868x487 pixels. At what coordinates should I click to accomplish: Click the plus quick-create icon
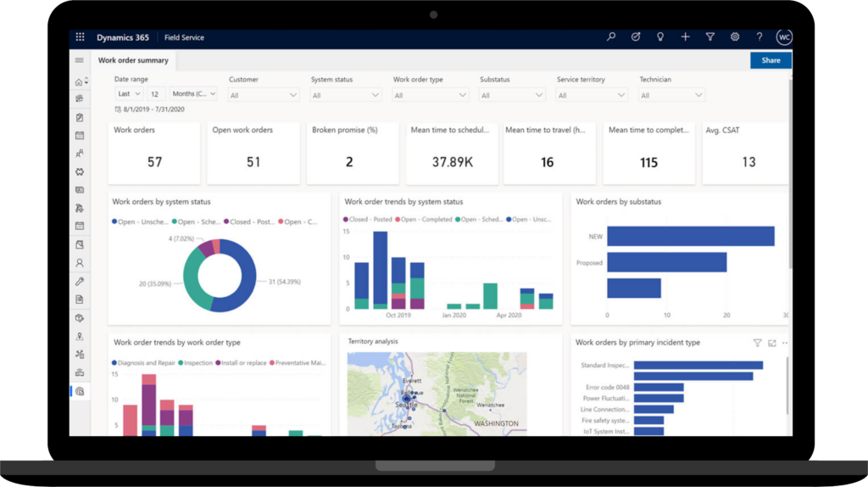coord(685,37)
